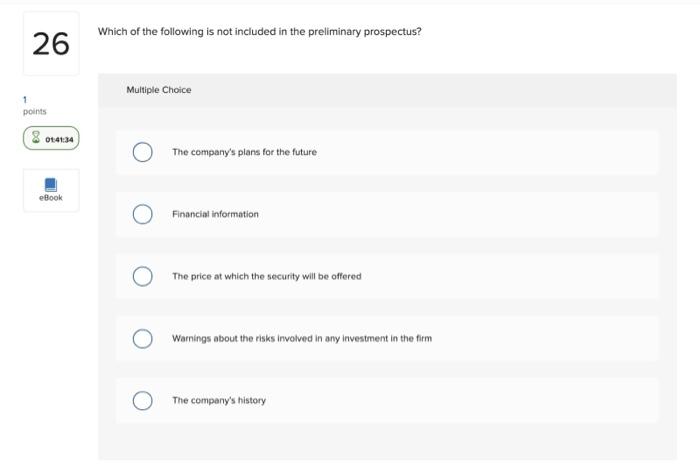700x475 pixels.
Task: Click the 01:41:34 countdown time
Action: coord(59,139)
